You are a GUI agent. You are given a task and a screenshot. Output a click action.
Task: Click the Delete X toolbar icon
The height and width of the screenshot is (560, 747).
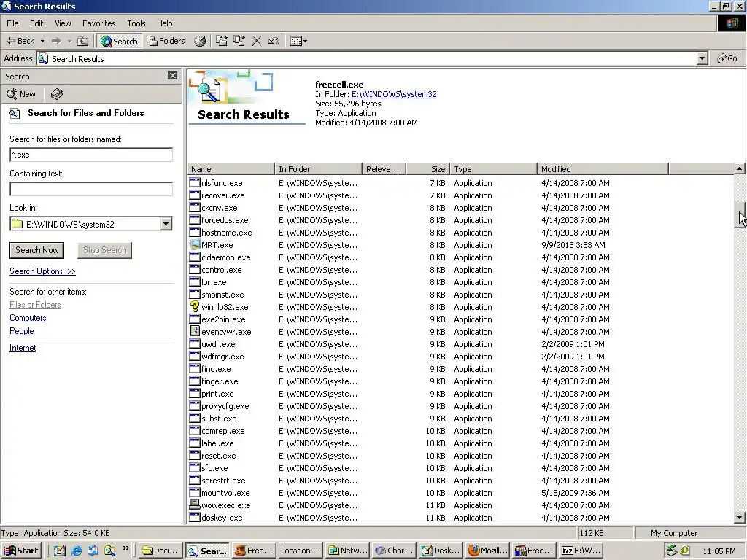[x=256, y=41]
